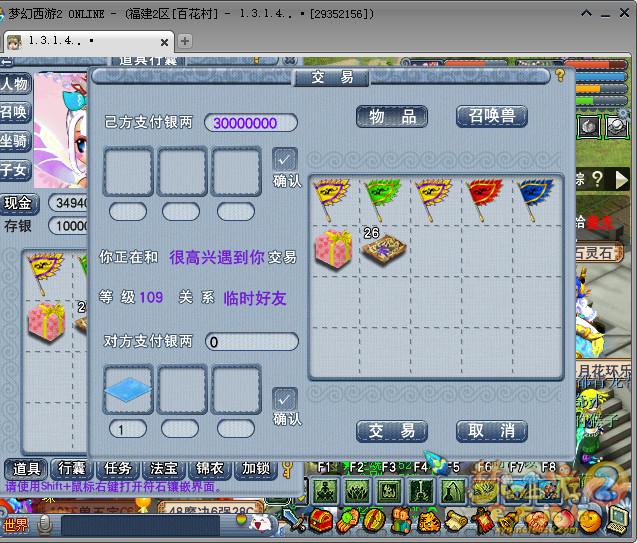Open the help question mark icon
The image size is (637, 543).
[561, 75]
